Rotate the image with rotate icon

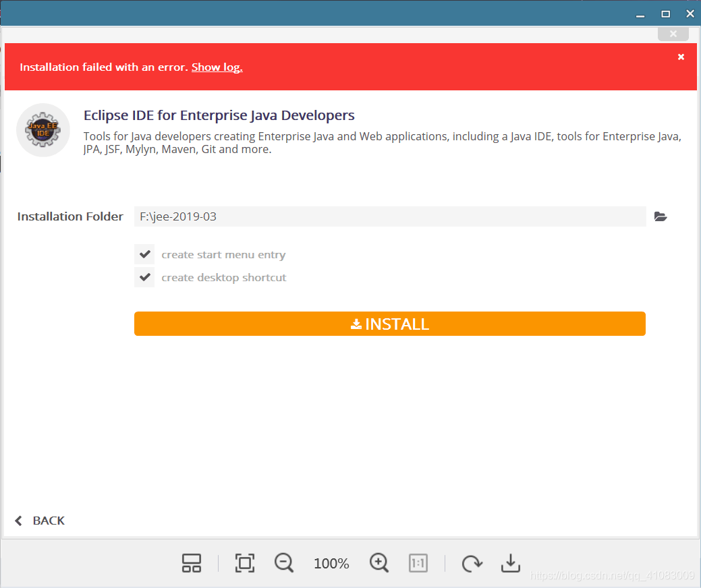[x=472, y=563]
